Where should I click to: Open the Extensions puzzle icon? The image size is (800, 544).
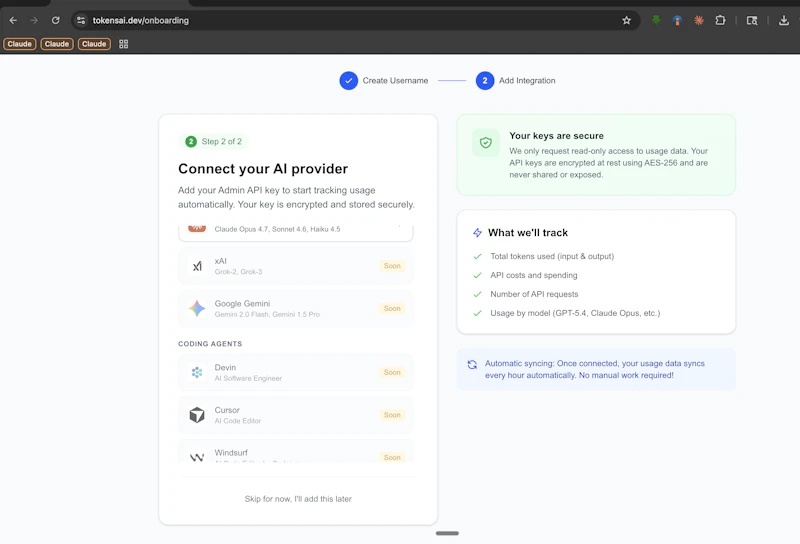tap(720, 20)
